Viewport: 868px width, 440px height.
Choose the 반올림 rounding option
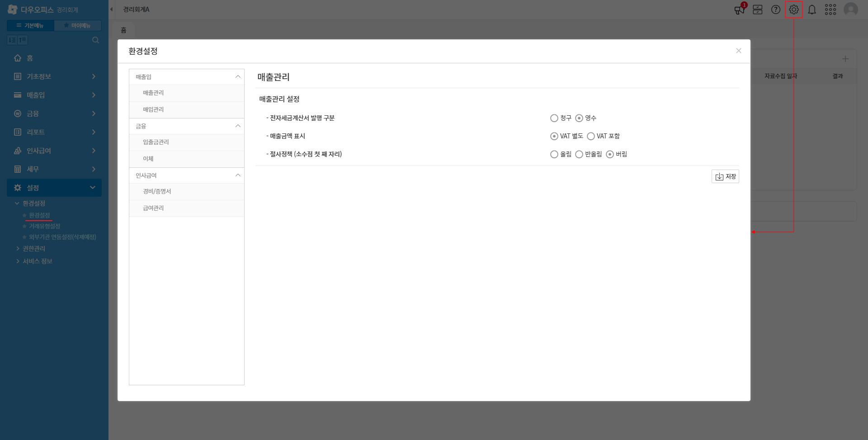coord(579,154)
